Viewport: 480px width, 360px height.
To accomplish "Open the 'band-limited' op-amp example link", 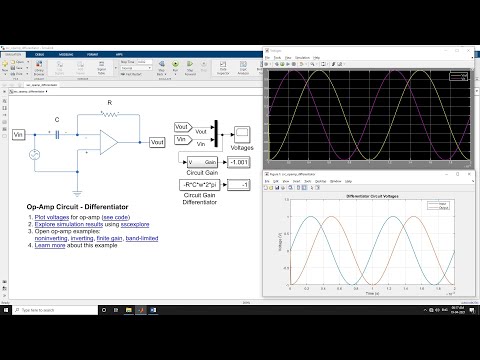I will (142, 238).
